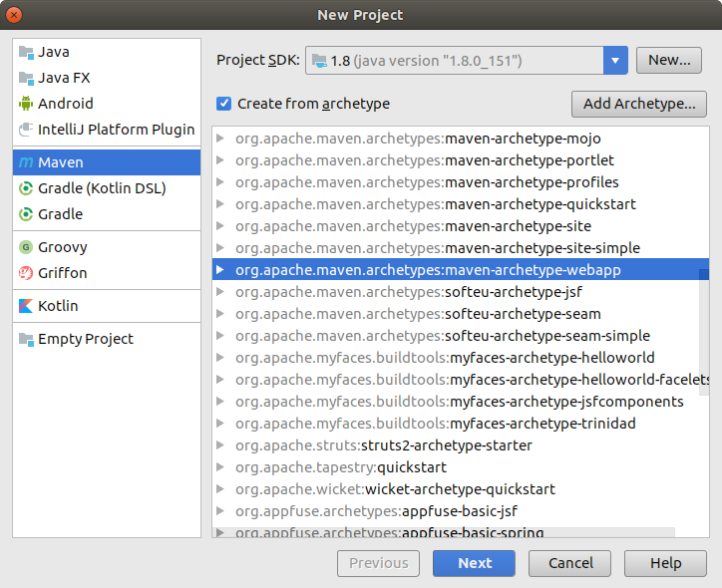Select org.apache.tapestry:quickstart row

(x=461, y=467)
